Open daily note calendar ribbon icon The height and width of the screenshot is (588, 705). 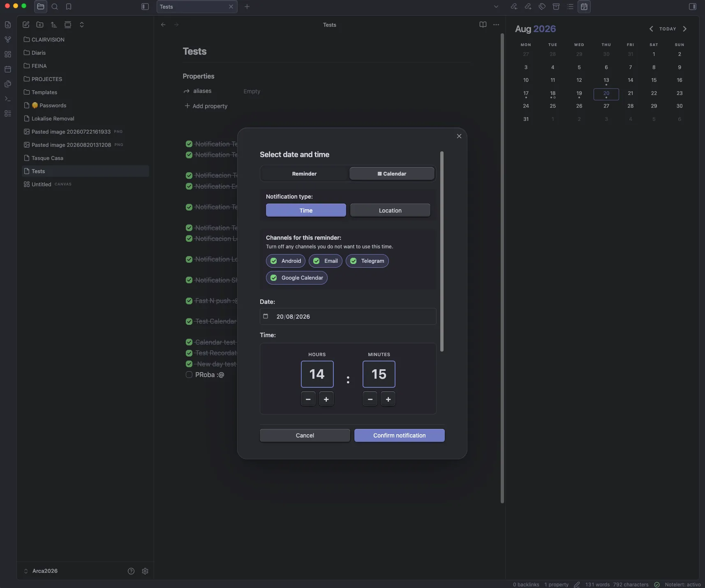coord(8,69)
